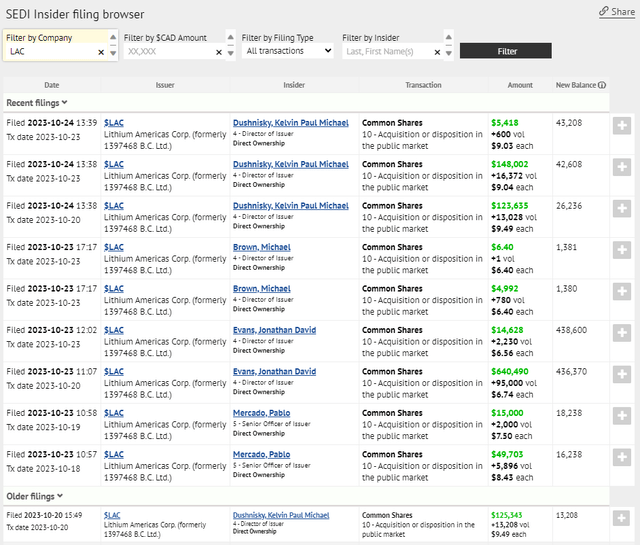The height and width of the screenshot is (545, 640).
Task: Clear the Filter by Company field
Action: [100, 51]
